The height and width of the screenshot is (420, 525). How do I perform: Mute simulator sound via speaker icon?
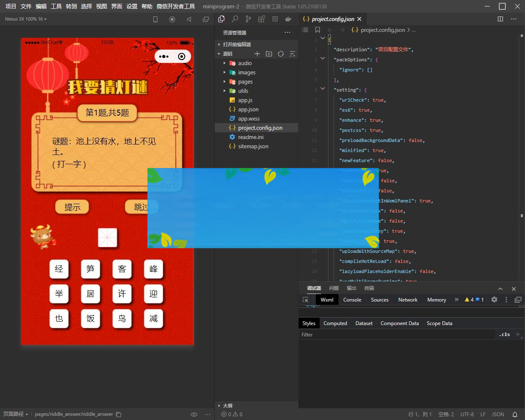click(189, 19)
